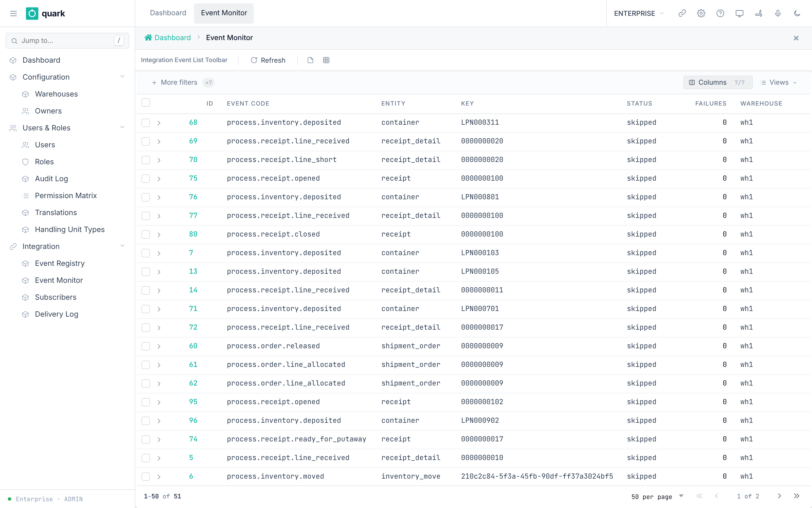
Task: Check the row with ID 60
Action: point(145,346)
